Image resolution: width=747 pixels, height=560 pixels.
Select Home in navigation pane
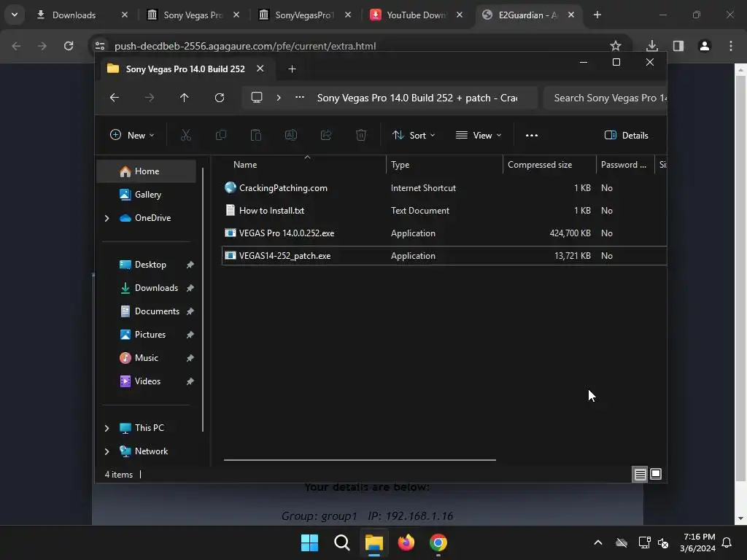pos(147,171)
